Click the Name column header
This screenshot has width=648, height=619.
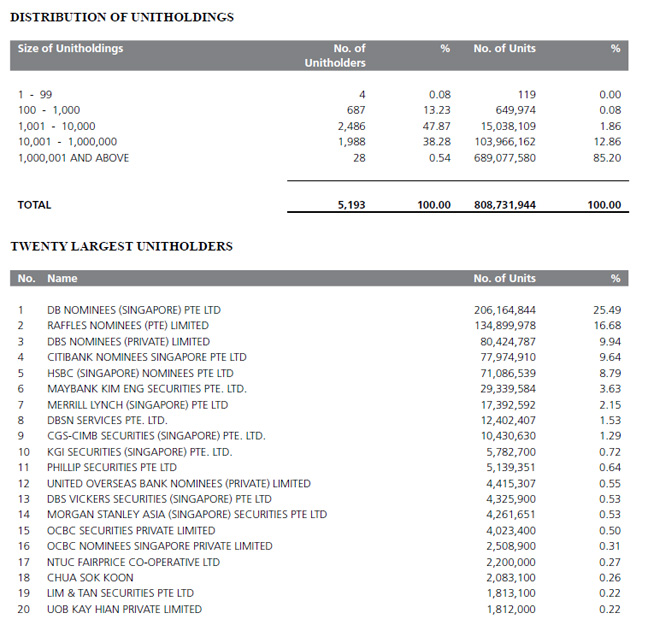(62, 279)
